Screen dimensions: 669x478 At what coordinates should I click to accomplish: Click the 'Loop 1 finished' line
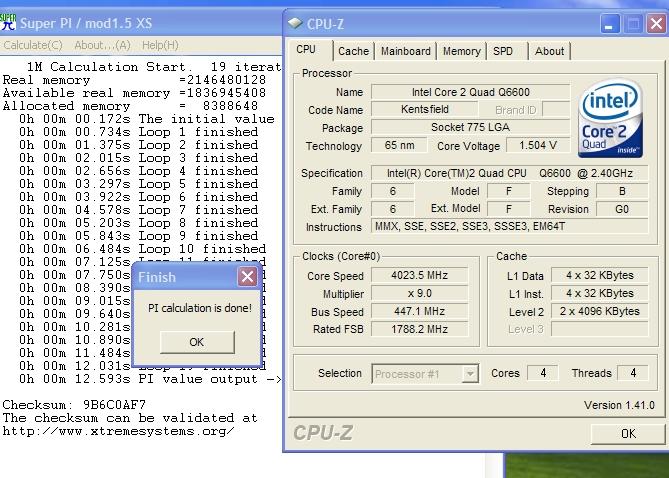tap(138, 132)
